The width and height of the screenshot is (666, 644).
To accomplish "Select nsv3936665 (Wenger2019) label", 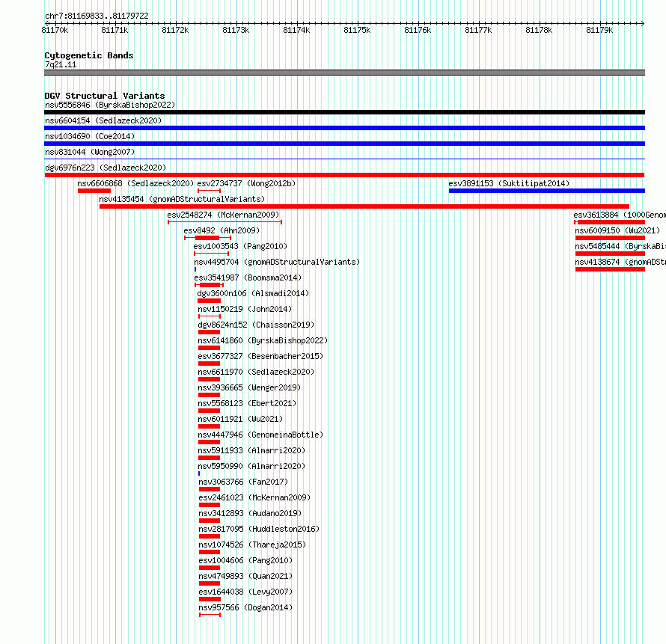I will pyautogui.click(x=249, y=387).
